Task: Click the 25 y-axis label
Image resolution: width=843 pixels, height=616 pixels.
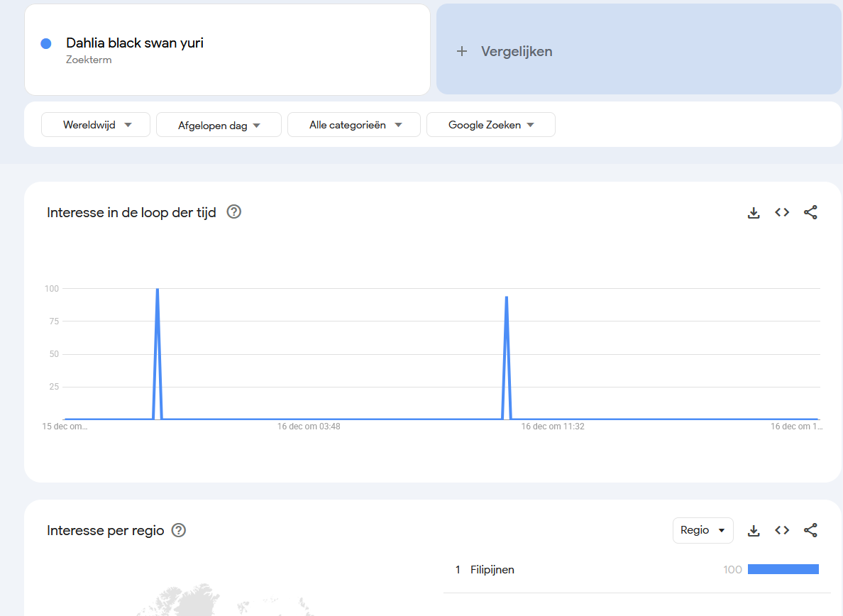Action: click(x=54, y=387)
